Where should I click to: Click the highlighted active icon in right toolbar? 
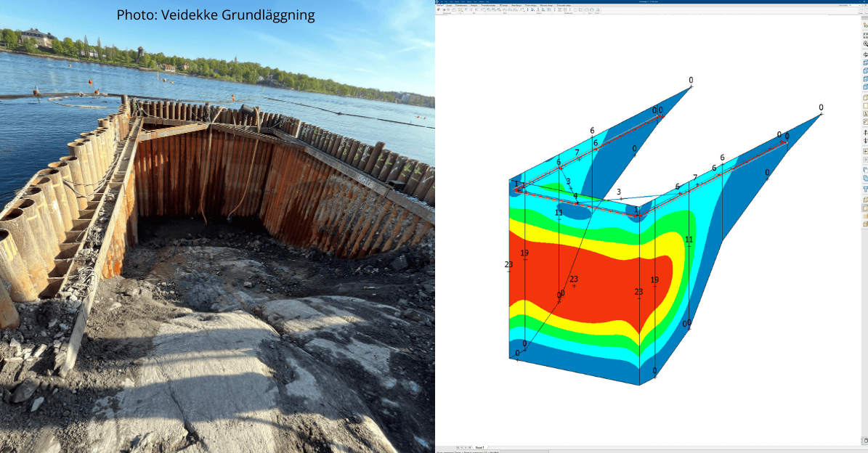(x=865, y=208)
